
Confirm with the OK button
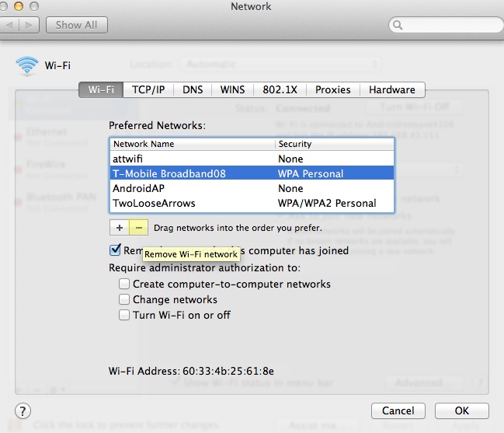(x=461, y=410)
